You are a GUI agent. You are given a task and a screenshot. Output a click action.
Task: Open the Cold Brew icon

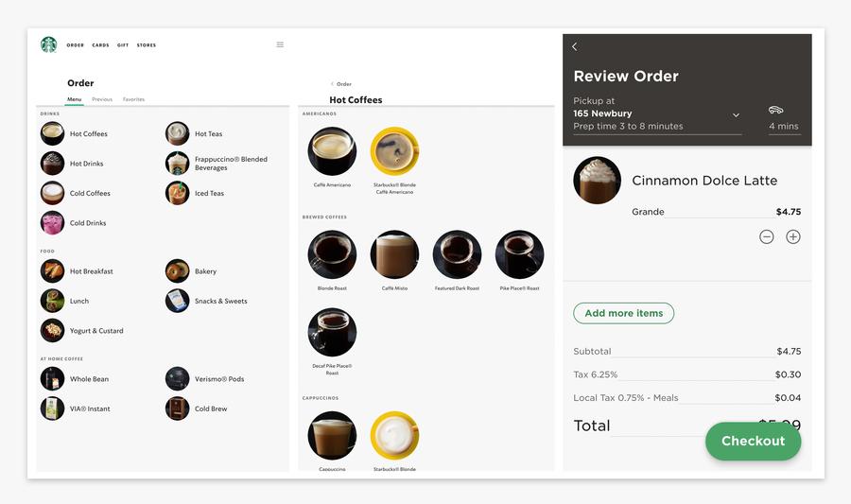177,408
